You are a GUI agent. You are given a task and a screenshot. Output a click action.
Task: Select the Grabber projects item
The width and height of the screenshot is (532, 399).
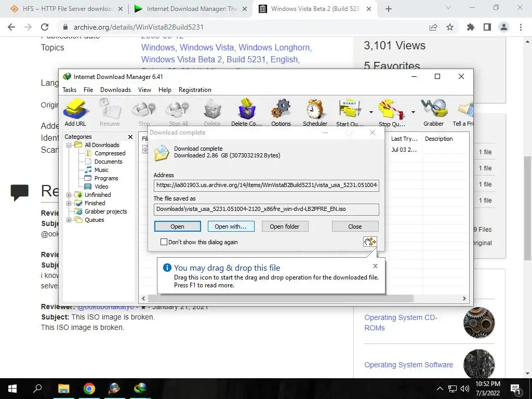[105, 211]
